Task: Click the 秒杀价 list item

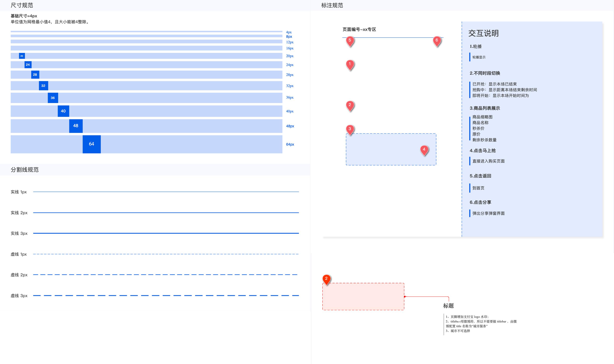Action: coord(478,128)
